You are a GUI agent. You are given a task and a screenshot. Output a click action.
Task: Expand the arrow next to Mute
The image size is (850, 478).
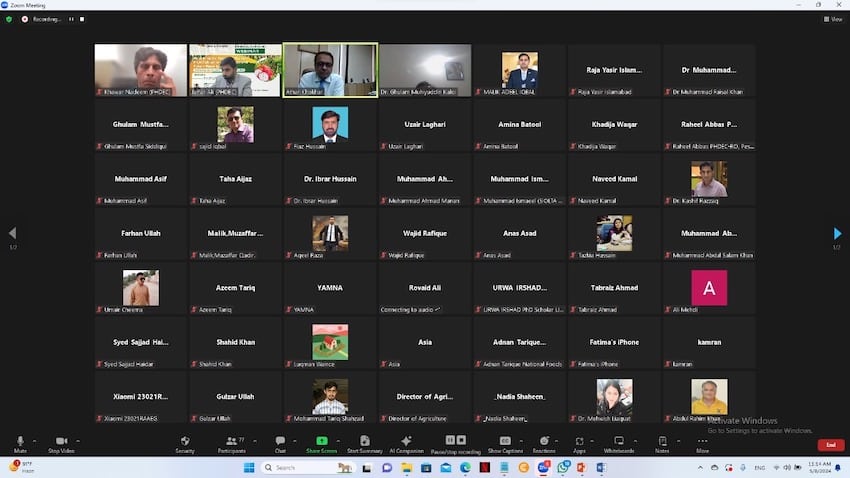click(x=34, y=440)
